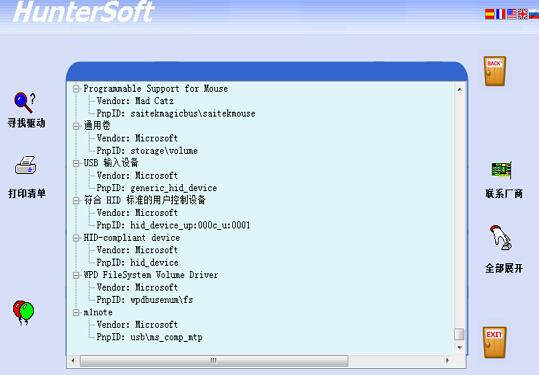This screenshot has width=539, height=375.
Task: Select WPD FileSystem Volume Driver item
Action: [x=151, y=275]
